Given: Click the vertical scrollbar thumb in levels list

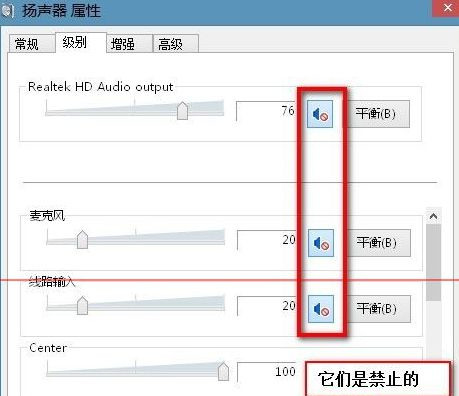Looking at the screenshot, I should click(433, 263).
